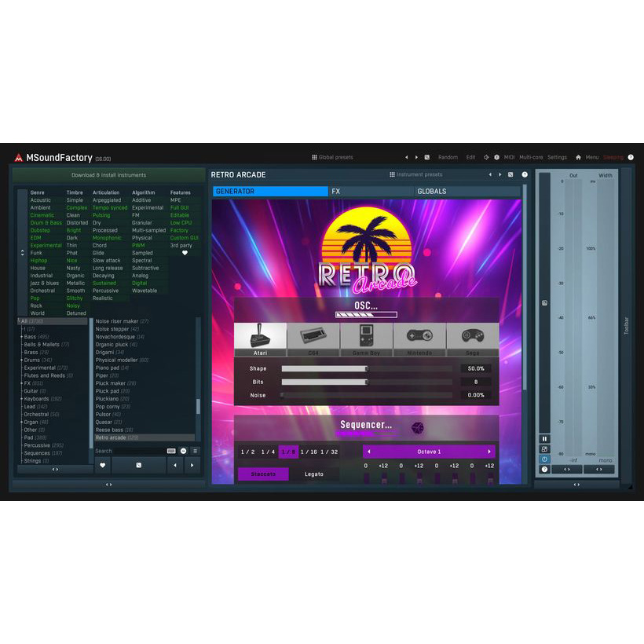Click Octave selector right arrow
Image resolution: width=644 pixels, height=644 pixels.
(x=489, y=452)
